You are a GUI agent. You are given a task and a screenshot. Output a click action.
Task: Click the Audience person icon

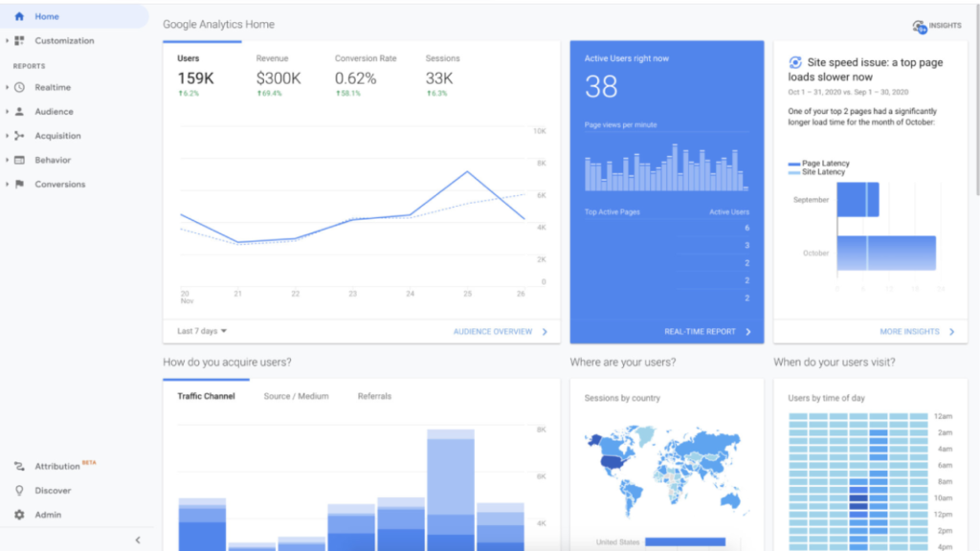[x=19, y=111]
